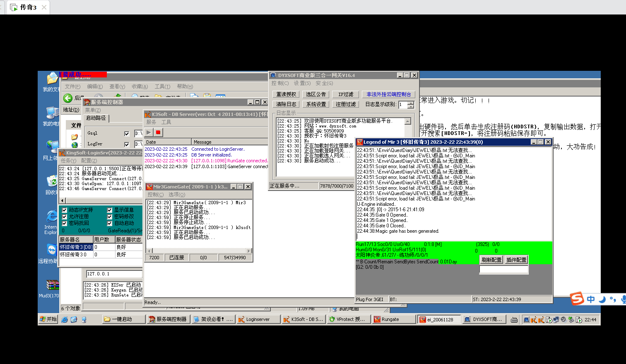Image resolution: width=626 pixels, height=364 pixels.
Task: Open 设置(S) menu in DYXSOFT gateway
Action: (x=302, y=83)
